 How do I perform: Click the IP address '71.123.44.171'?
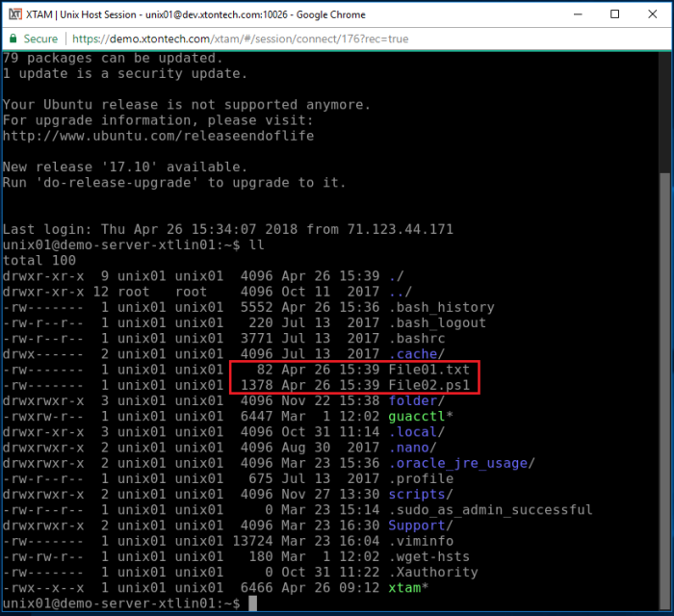[x=401, y=229]
